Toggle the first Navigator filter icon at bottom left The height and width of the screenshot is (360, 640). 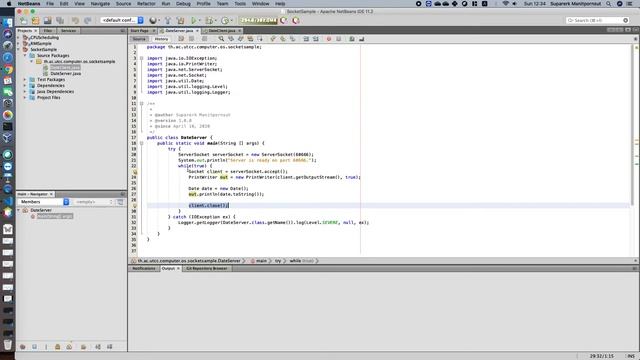point(23,347)
